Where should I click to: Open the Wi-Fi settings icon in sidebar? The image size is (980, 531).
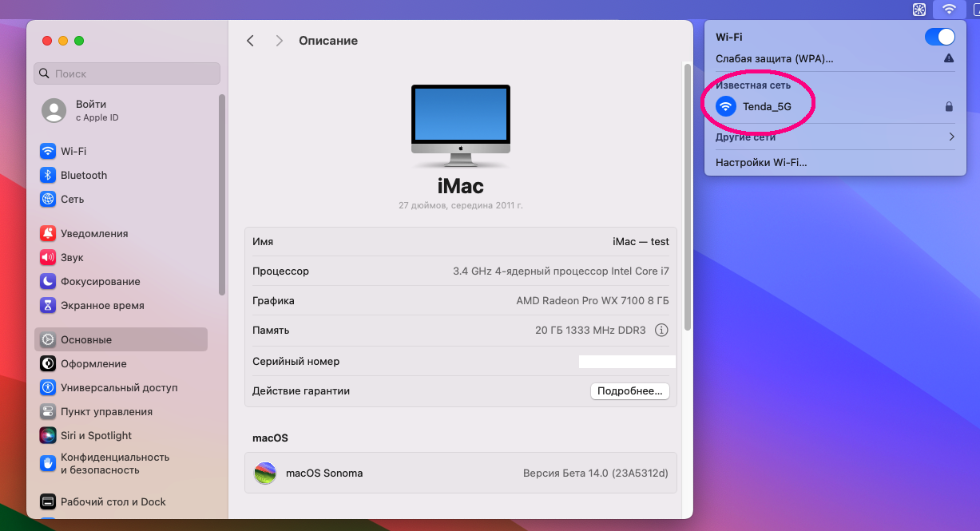click(48, 151)
